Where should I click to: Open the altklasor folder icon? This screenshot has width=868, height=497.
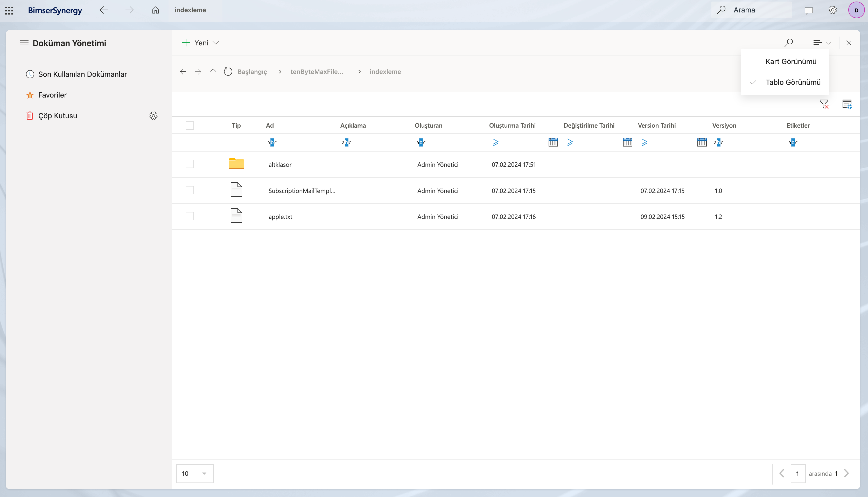[236, 163]
